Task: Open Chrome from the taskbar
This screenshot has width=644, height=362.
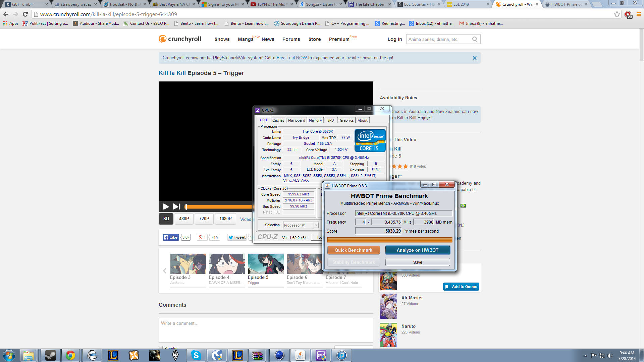Action: click(70, 355)
